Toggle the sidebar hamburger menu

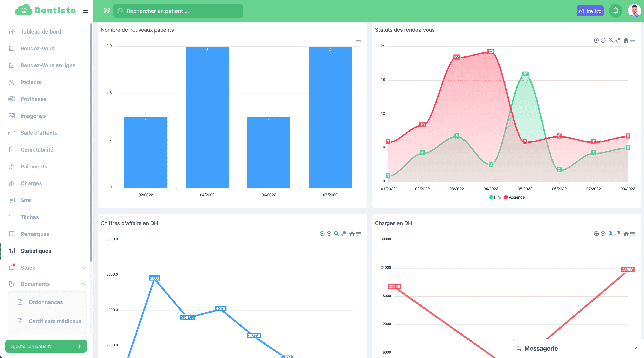point(85,11)
